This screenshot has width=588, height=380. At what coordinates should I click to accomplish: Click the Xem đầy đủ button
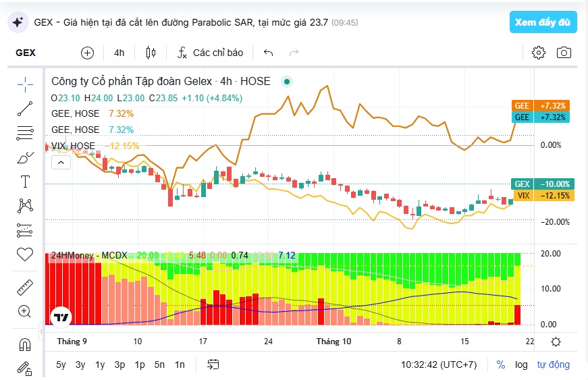coord(543,22)
